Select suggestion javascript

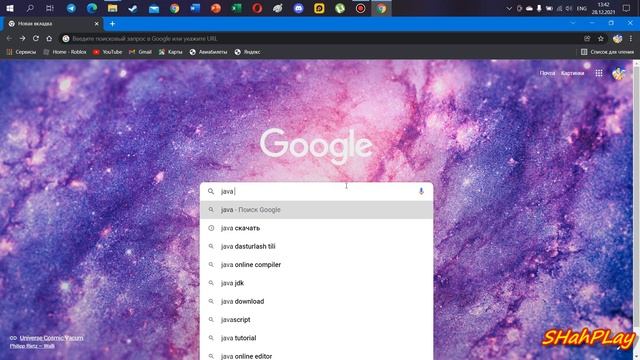point(316,320)
